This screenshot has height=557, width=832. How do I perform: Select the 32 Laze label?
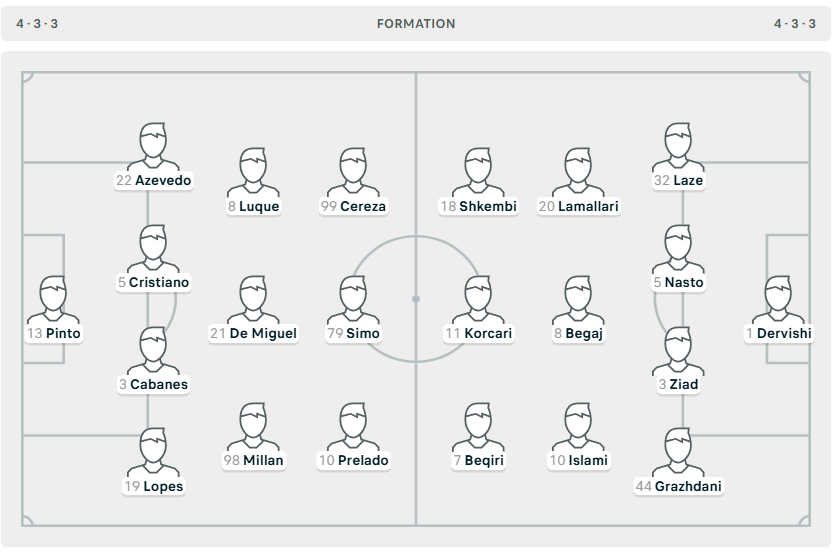tap(678, 180)
